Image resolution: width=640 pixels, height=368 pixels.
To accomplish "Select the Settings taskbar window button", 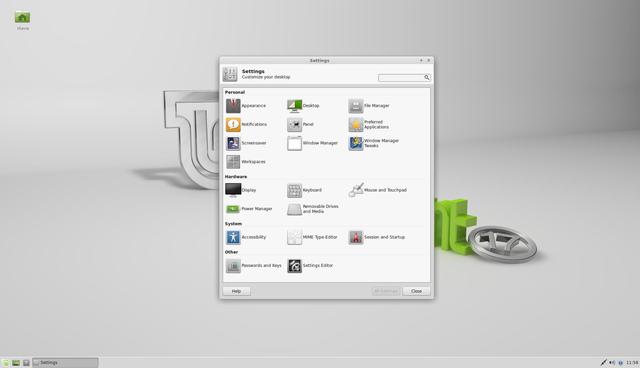I will tap(65, 363).
